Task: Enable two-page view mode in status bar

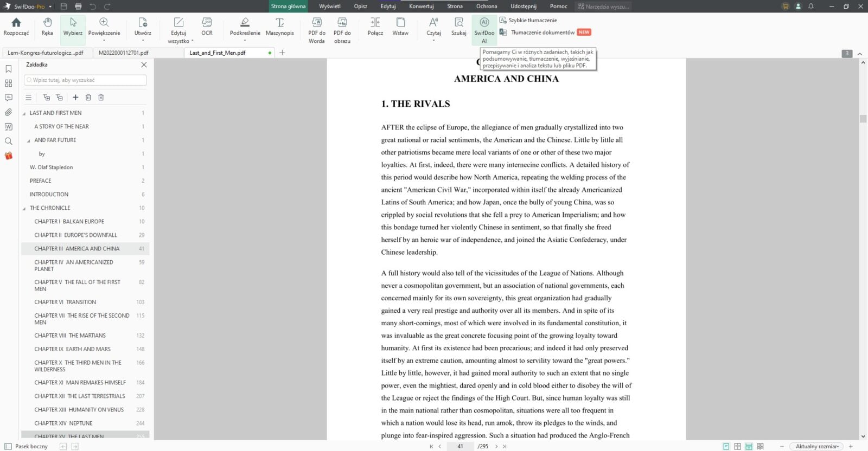Action: point(737,446)
